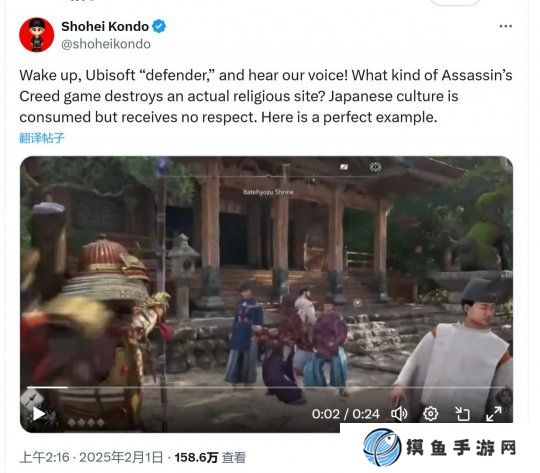Click the 摸鱼手游网 fish logo watermark
The image size is (540, 473).
coord(382,447)
